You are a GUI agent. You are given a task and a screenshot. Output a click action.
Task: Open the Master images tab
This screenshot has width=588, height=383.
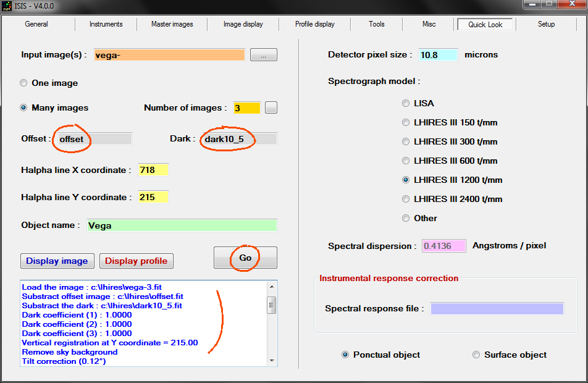[172, 24]
